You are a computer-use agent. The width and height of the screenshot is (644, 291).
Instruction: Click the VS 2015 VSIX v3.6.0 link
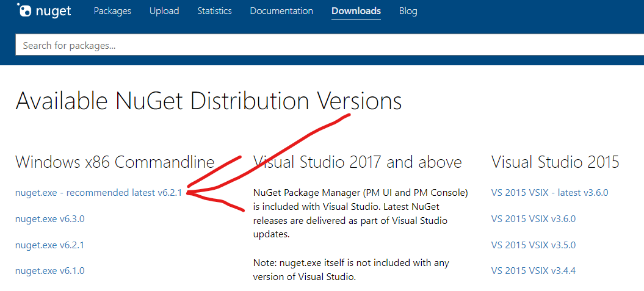click(533, 218)
